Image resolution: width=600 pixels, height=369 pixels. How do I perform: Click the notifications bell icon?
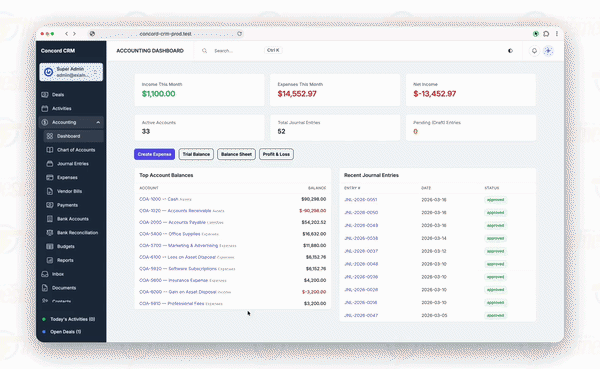point(534,51)
